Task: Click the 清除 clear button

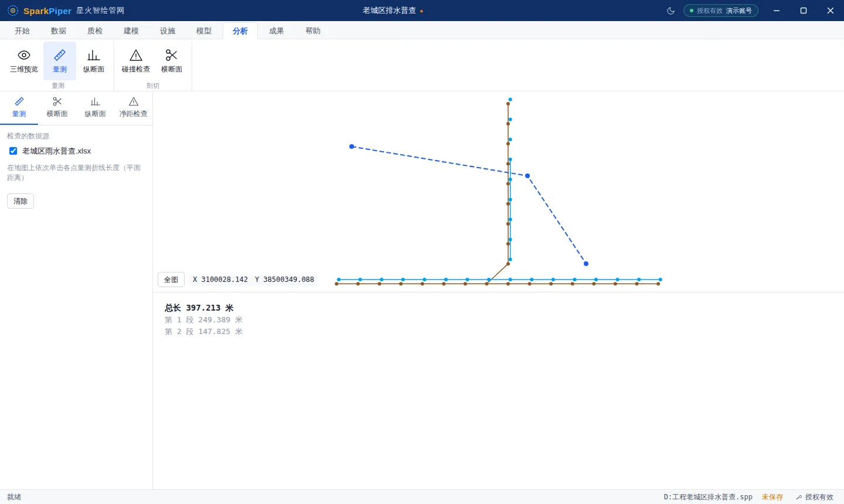Action: pyautogui.click(x=21, y=201)
